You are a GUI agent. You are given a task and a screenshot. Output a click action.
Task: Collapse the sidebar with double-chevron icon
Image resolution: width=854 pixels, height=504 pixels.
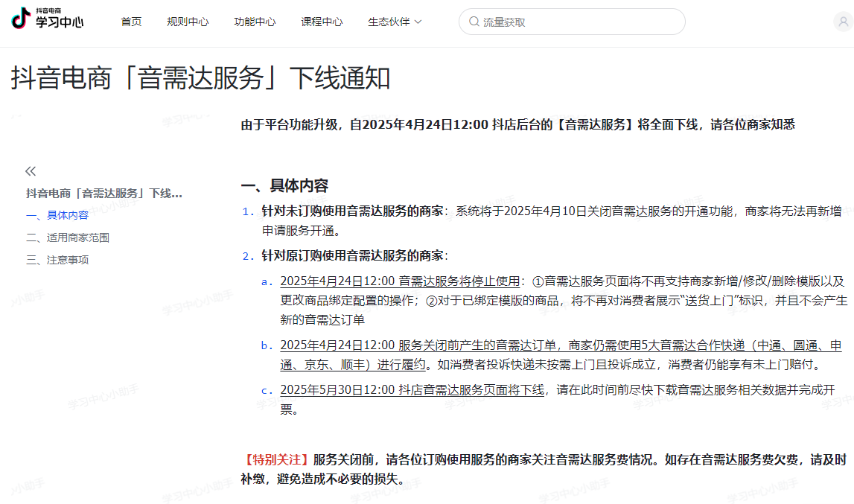[31, 171]
